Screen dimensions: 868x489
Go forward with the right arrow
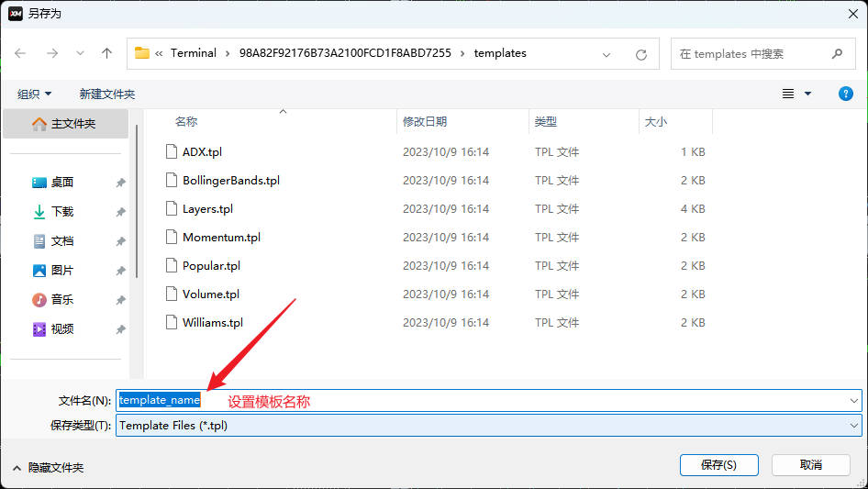click(x=52, y=53)
